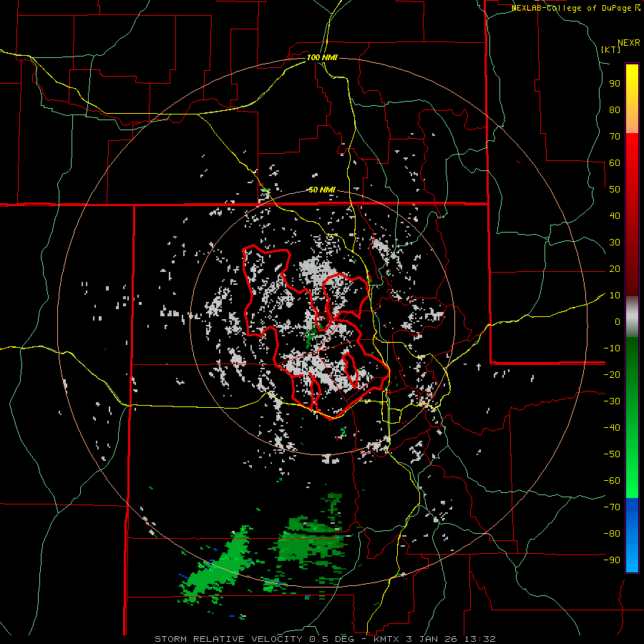Click the -30 value on the velocity scale
Screen dimensions: 644x644
point(612,401)
